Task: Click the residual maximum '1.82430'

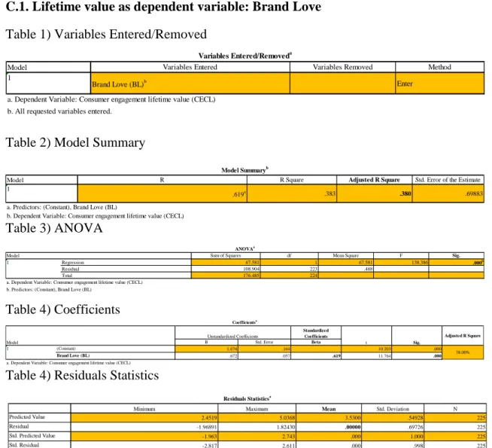Action: 286,427
